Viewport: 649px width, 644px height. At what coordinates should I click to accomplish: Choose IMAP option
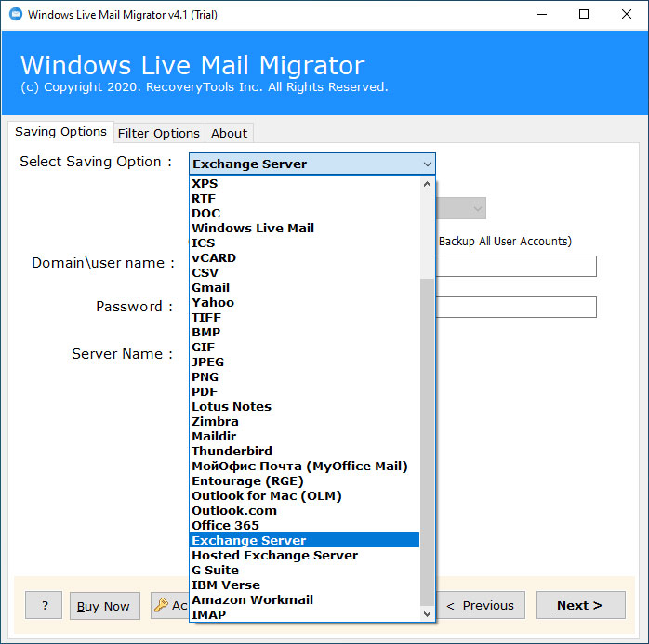point(305,615)
